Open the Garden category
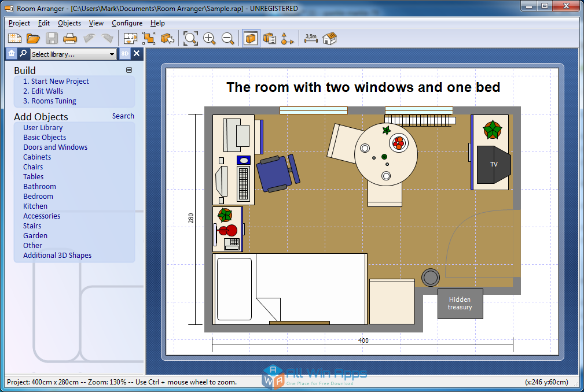This screenshot has width=584, height=392. point(35,236)
